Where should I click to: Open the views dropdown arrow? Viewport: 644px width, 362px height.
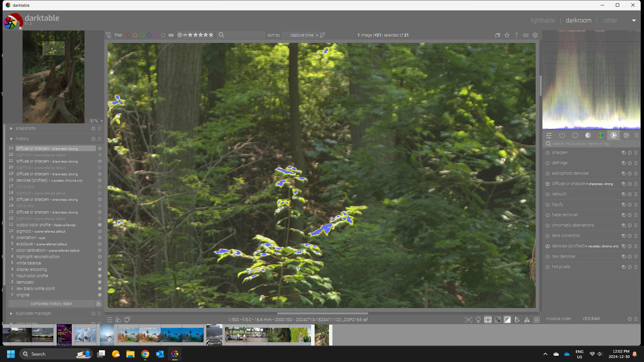coord(634,20)
